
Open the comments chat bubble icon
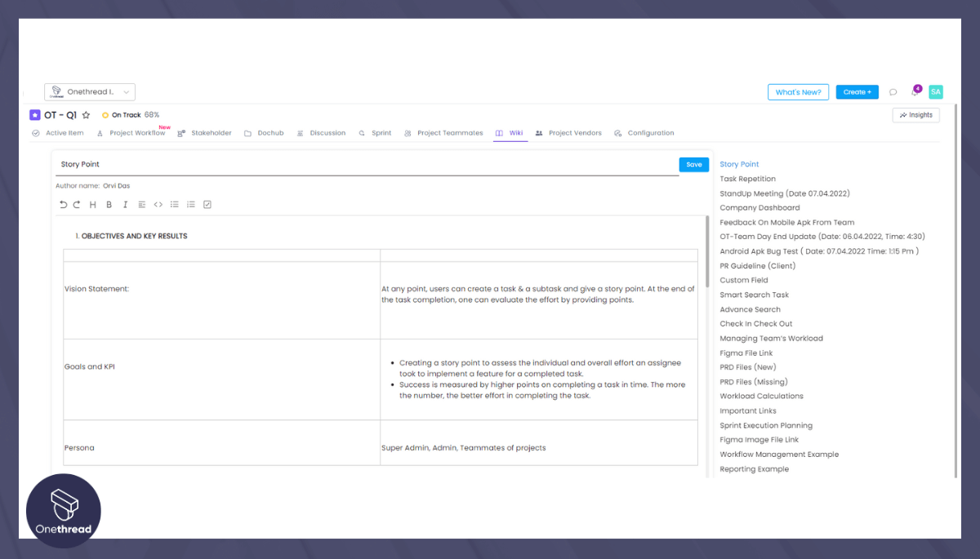893,91
